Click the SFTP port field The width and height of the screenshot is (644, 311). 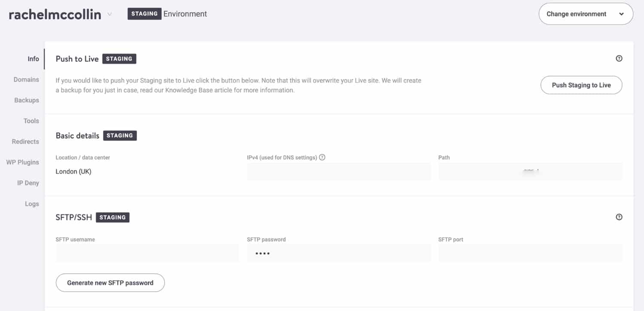pos(530,253)
